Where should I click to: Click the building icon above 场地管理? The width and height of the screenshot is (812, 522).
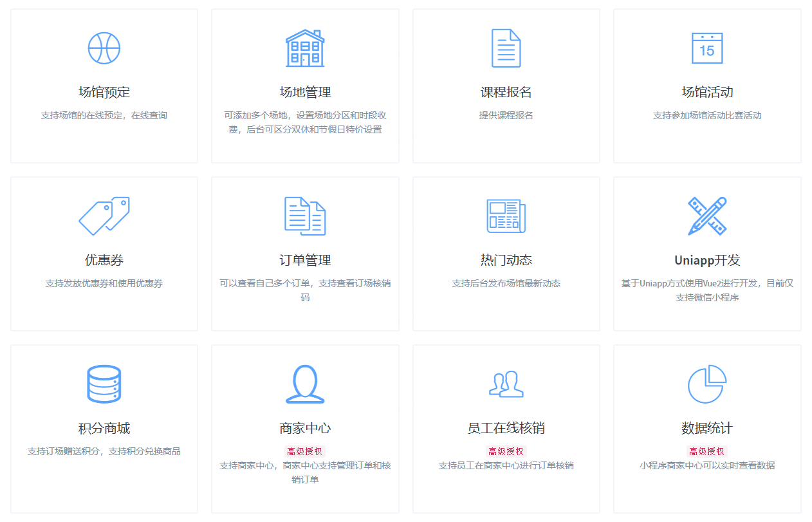point(305,48)
